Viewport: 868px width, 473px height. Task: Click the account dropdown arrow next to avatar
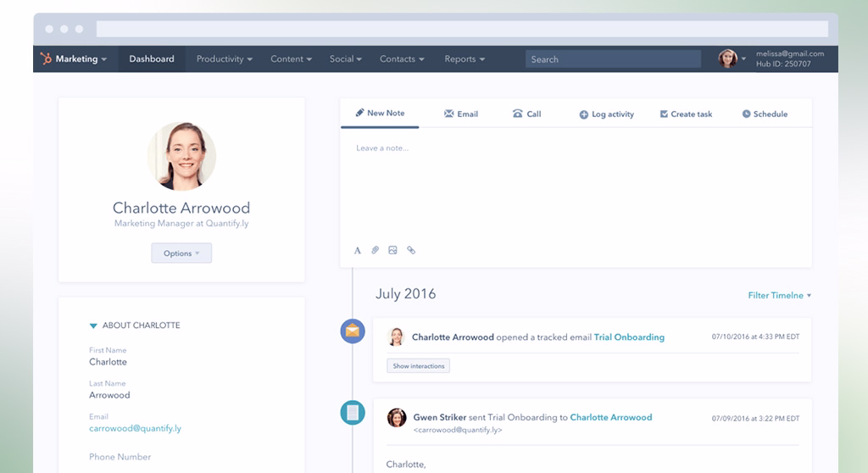pyautogui.click(x=743, y=58)
